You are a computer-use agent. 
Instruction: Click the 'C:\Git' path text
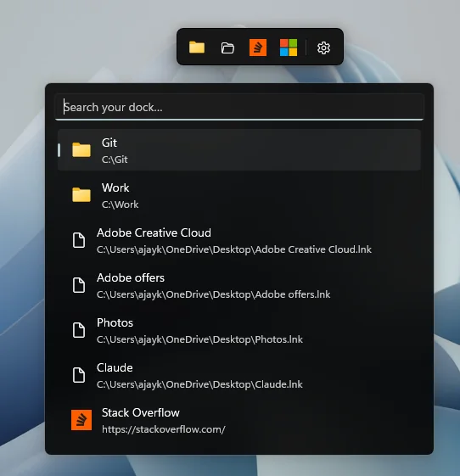(x=115, y=160)
